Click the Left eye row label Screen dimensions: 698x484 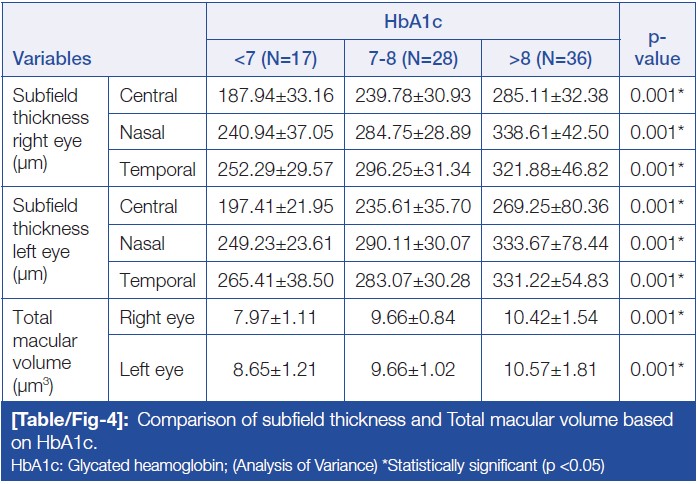(153, 369)
